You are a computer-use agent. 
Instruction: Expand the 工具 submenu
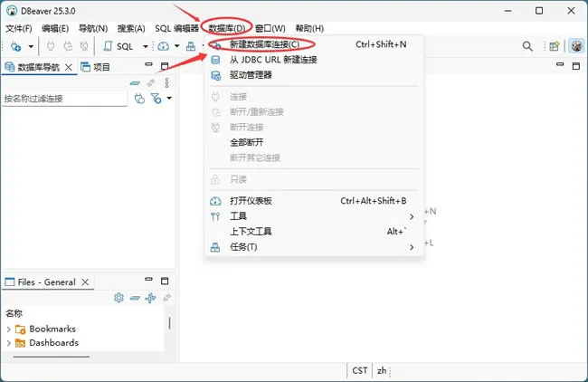point(314,216)
